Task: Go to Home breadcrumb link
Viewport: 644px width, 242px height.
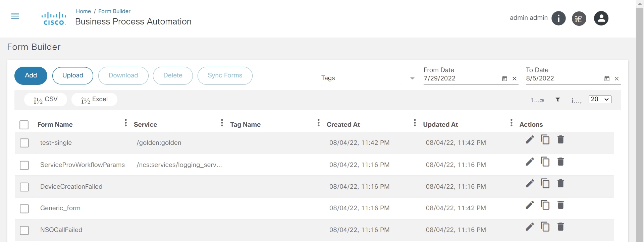Action: 83,11
